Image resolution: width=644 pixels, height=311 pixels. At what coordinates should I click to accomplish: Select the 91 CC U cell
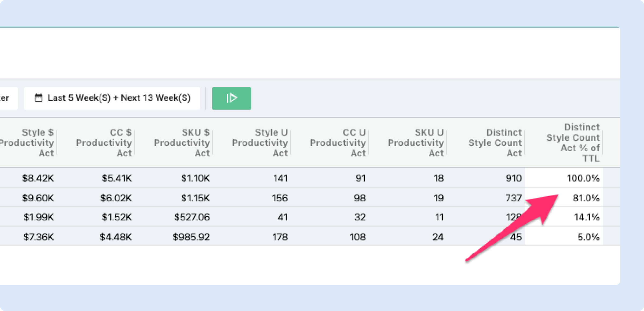(x=361, y=178)
